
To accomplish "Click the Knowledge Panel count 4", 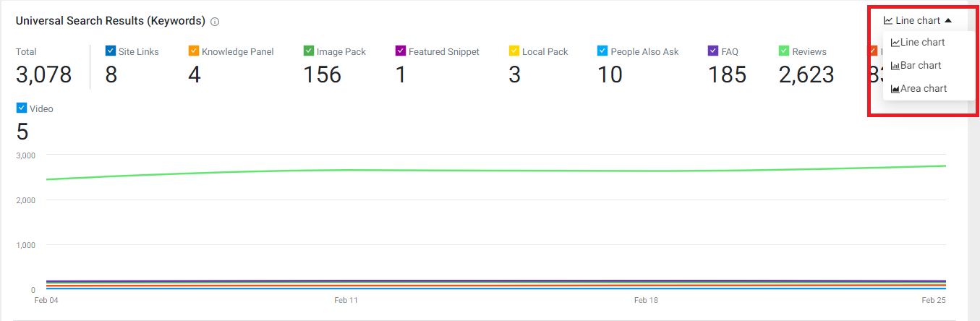I will pyautogui.click(x=195, y=74).
